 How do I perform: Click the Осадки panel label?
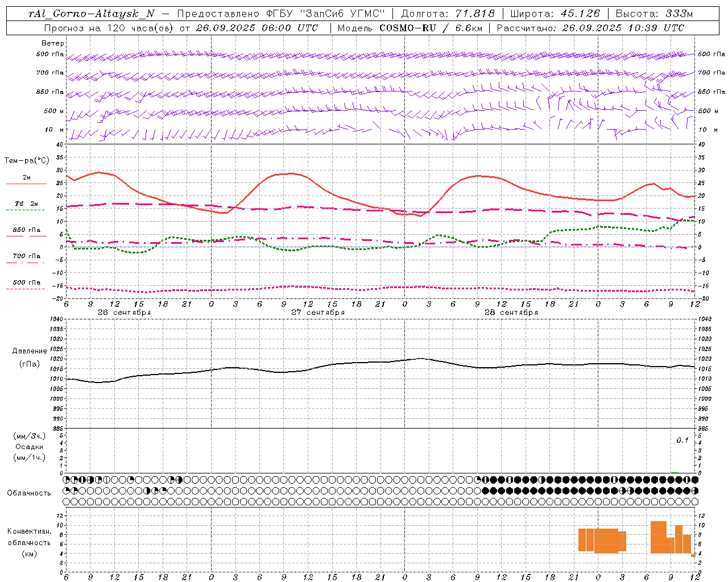tap(30, 447)
